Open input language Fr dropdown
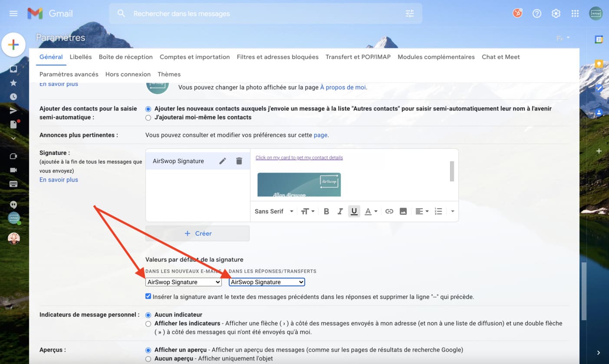The height and width of the screenshot is (364, 609). (563, 38)
